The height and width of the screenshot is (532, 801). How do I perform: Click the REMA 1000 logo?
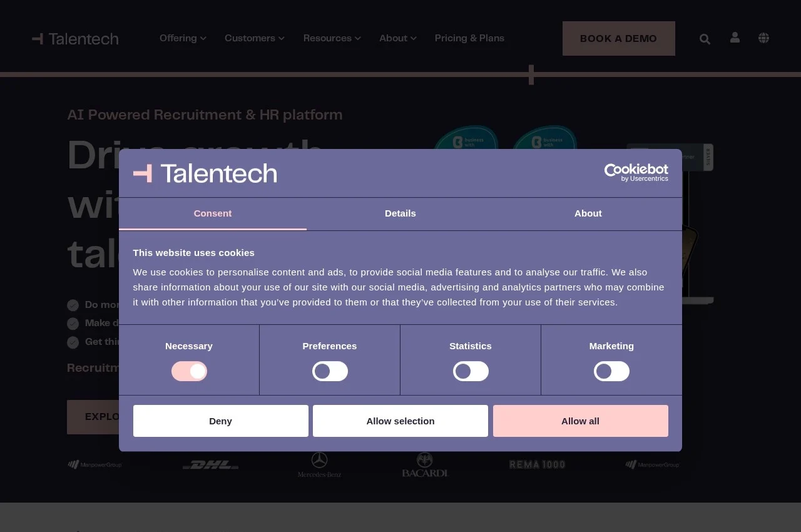tap(538, 464)
